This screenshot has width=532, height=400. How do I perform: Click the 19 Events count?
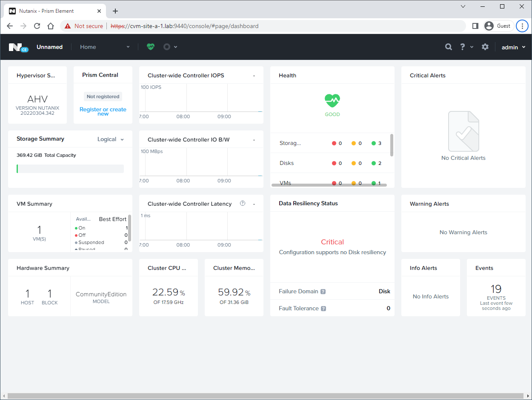496,289
